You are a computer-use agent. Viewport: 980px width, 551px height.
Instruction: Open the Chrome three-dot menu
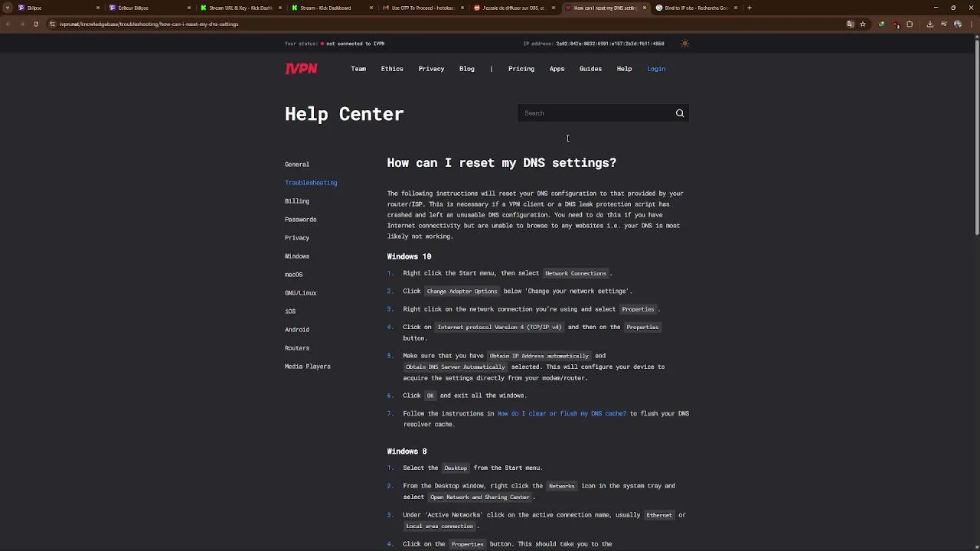(971, 24)
